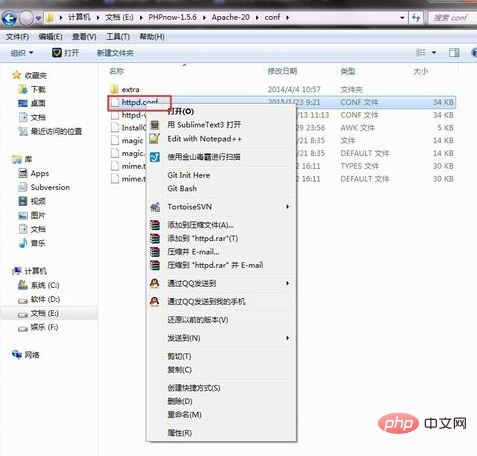477x456 pixels.
Task: Click the Notepad++ icon in context menu
Action: [154, 139]
